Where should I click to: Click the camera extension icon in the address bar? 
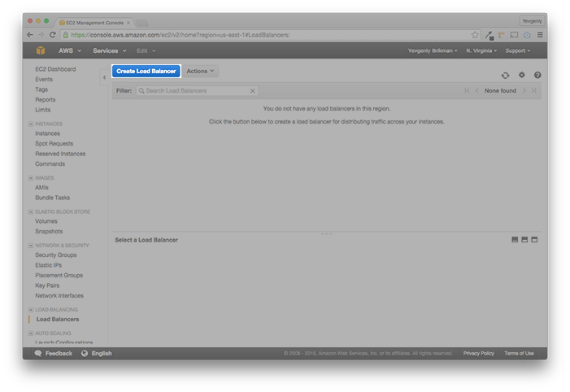(527, 35)
